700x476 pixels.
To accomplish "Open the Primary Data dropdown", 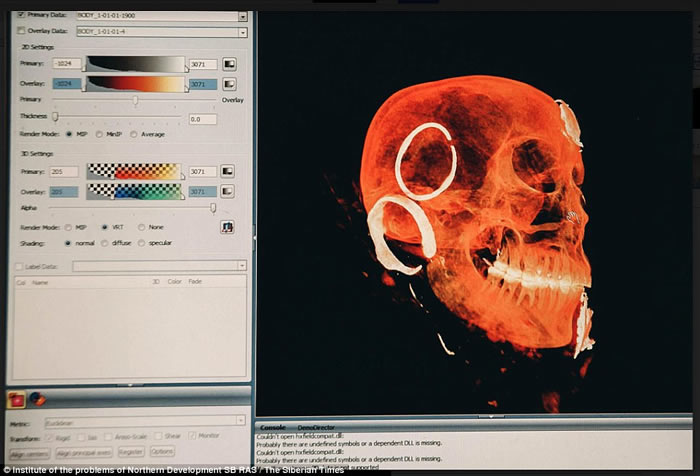I will tap(243, 16).
